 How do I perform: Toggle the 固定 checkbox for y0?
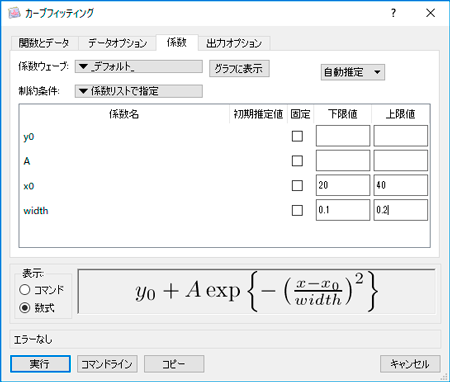(297, 136)
